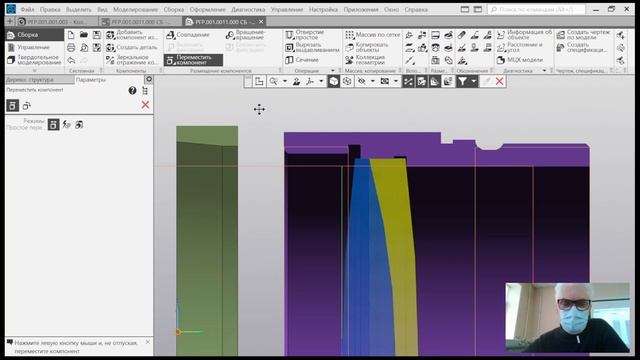Screen dimensions: 640x360
Task: Open orientation dropdown next to axes icon
Action: (x=321, y=82)
